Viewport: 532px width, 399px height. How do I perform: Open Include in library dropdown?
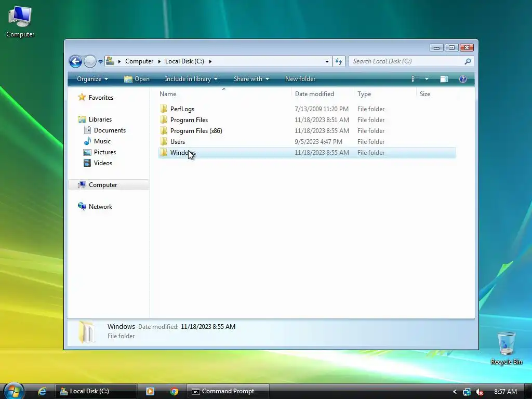click(x=191, y=79)
